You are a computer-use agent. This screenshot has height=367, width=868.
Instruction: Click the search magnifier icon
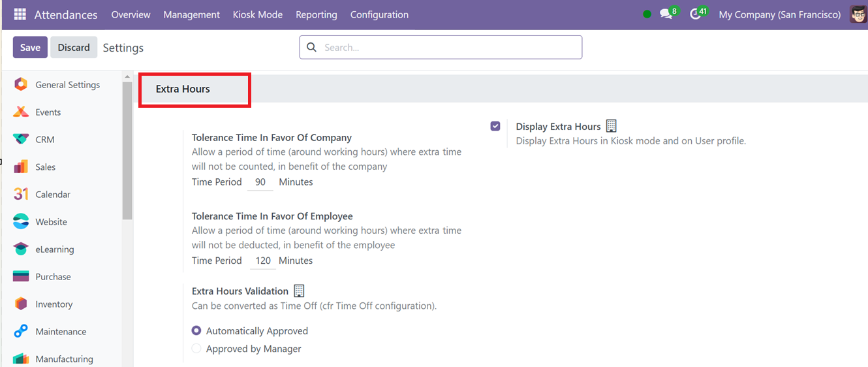click(x=311, y=47)
